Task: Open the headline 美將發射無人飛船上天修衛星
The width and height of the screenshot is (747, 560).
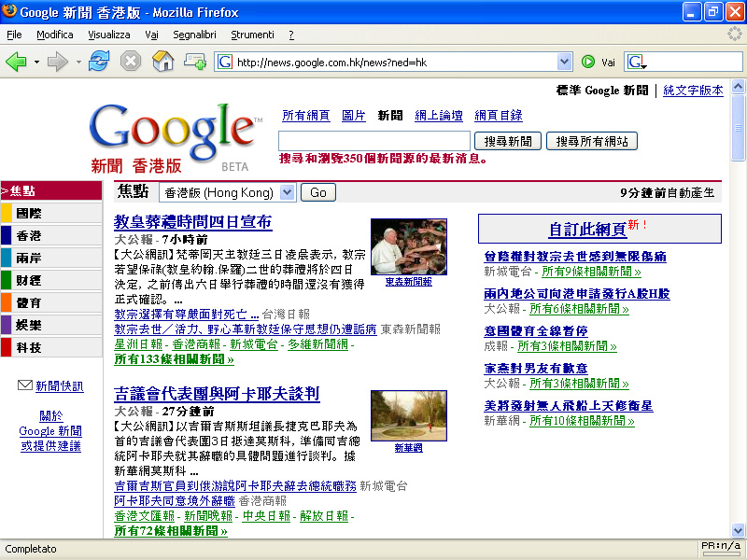Action: (x=569, y=406)
